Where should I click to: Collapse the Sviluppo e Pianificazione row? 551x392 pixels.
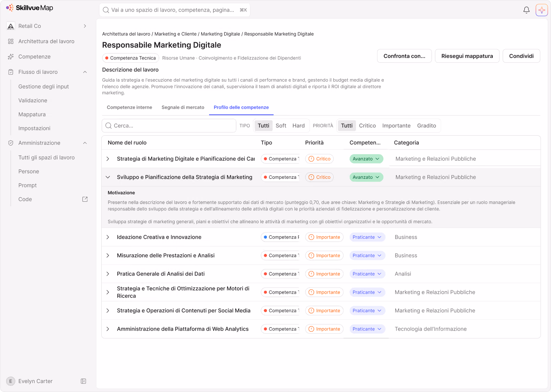(108, 177)
